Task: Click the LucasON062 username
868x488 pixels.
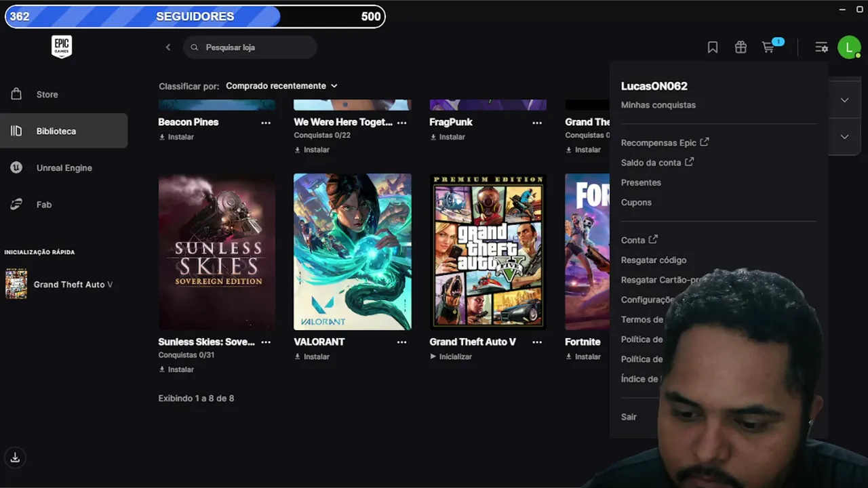Action: pos(654,86)
